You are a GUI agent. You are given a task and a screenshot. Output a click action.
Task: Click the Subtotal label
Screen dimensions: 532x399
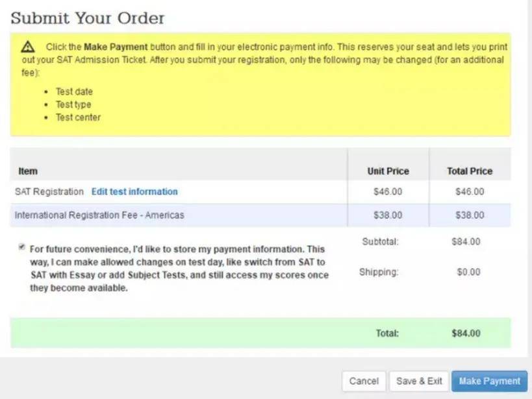coord(380,242)
